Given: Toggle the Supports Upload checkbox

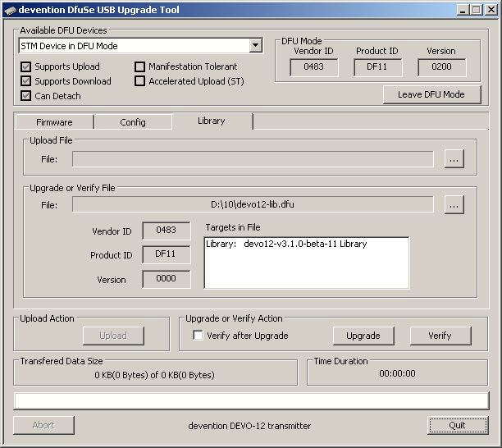Looking at the screenshot, I should pos(25,66).
